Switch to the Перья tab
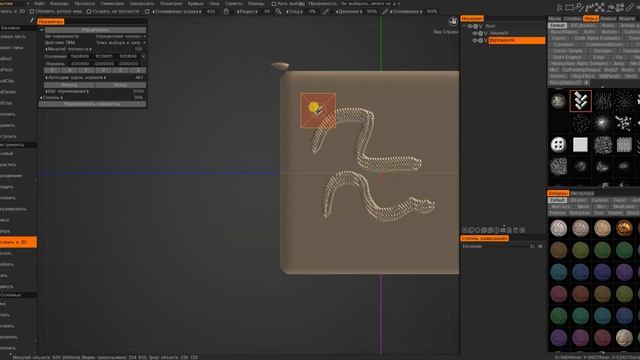Viewport: 640px width, 360px height. (x=591, y=18)
